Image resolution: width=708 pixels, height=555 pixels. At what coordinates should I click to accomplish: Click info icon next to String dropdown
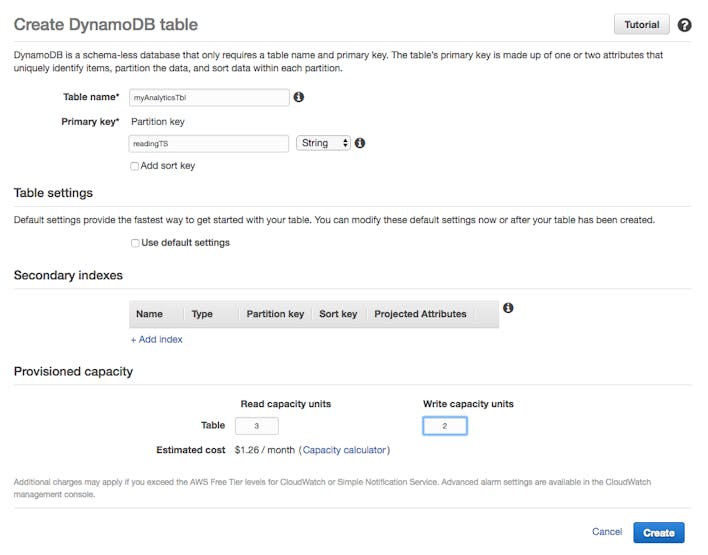(360, 143)
